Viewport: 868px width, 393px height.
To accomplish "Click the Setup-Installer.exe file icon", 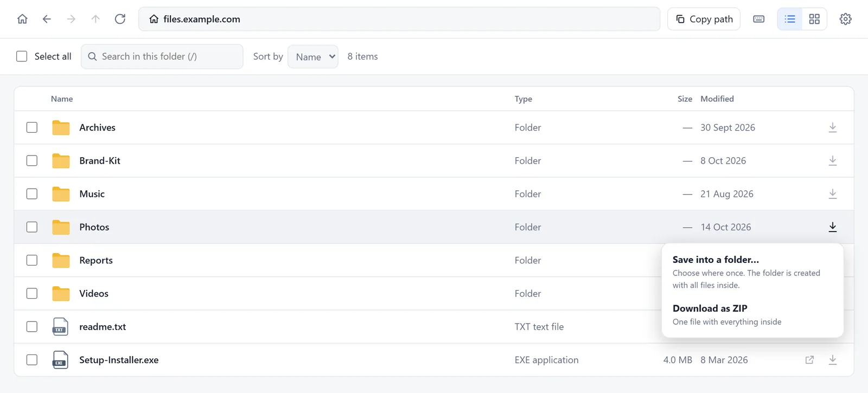I will tap(60, 360).
